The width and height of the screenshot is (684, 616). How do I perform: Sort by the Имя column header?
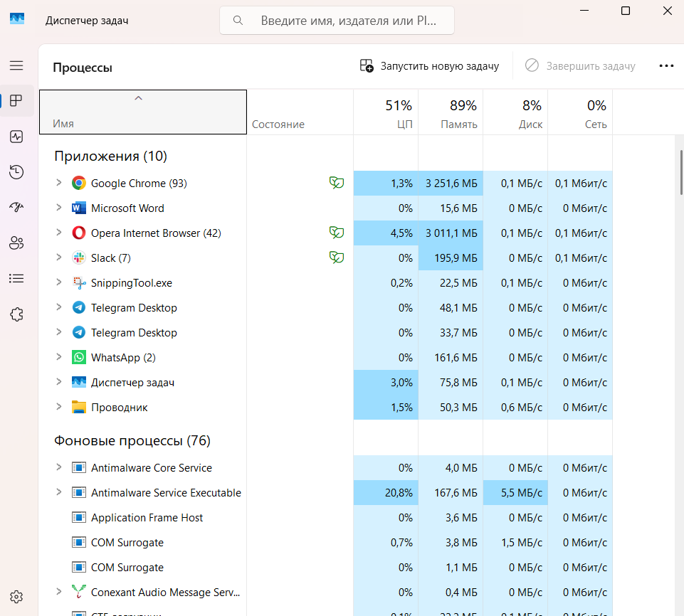coord(143,112)
